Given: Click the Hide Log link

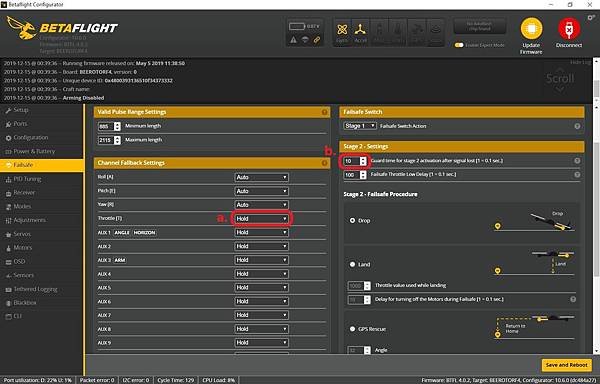Looking at the screenshot, I should pos(580,62).
